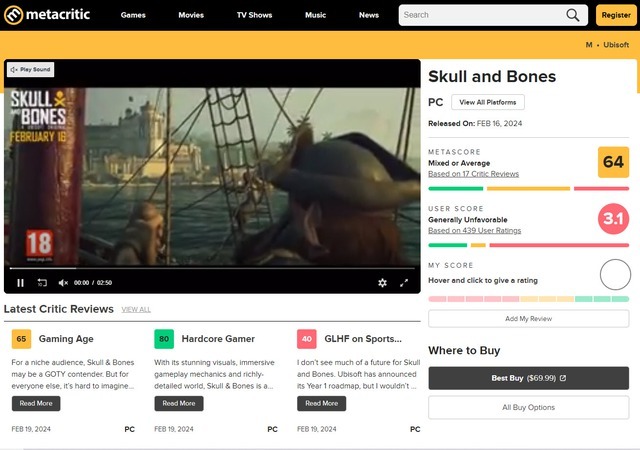Open the video settings gear

pyautogui.click(x=382, y=283)
